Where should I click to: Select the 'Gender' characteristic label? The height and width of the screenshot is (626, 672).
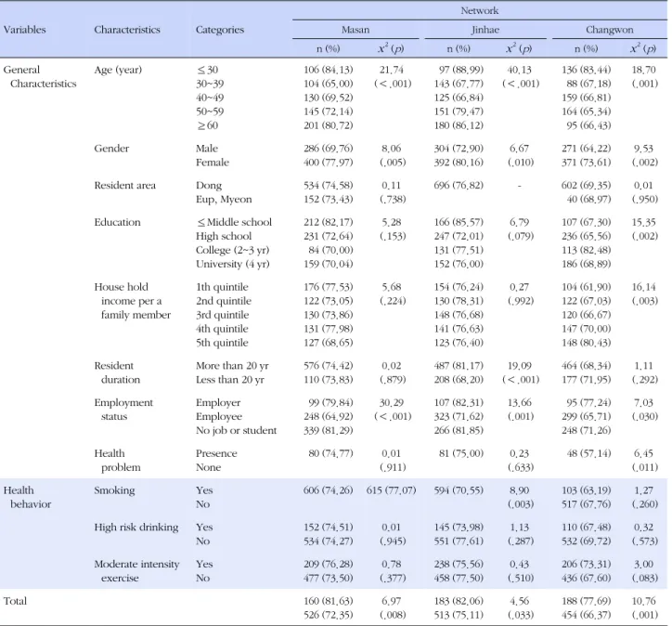(x=111, y=149)
